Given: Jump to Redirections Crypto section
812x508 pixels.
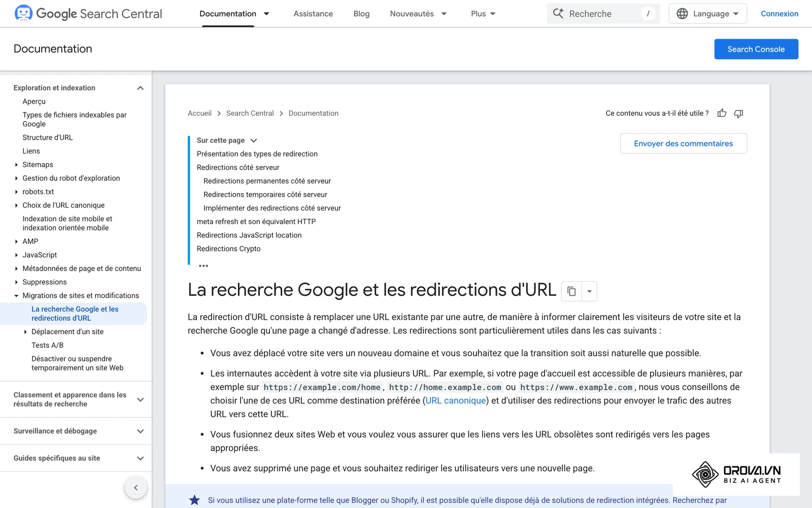Looking at the screenshot, I should click(228, 248).
